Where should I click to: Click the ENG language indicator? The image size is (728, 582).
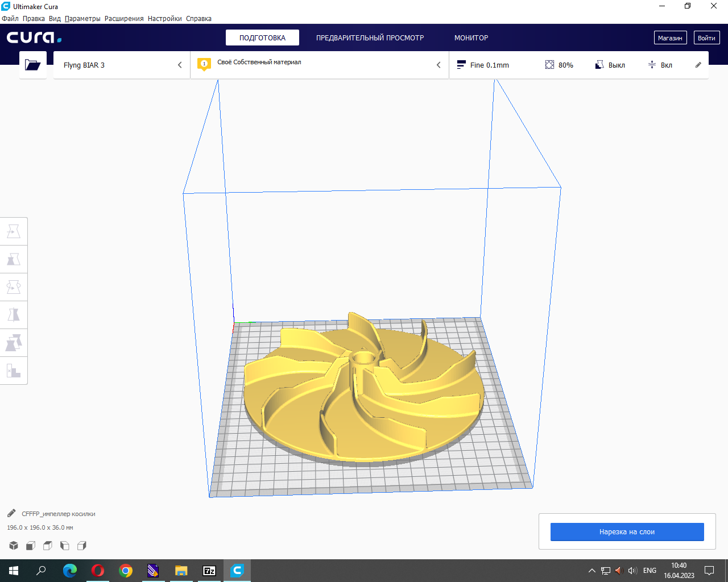pyautogui.click(x=650, y=571)
